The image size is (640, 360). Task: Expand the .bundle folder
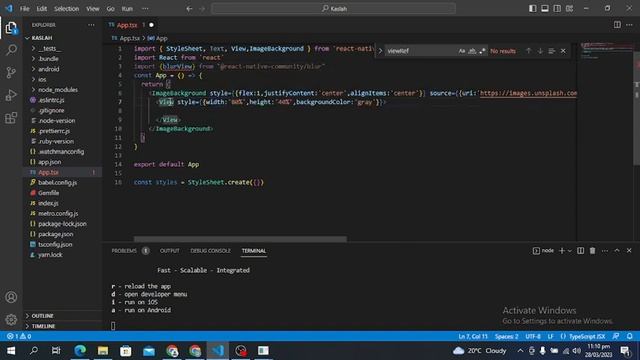(x=62, y=59)
